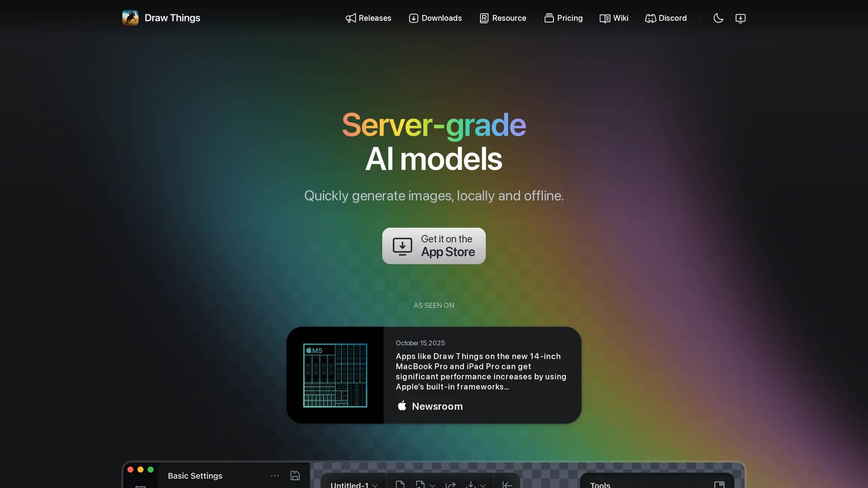868x488 pixels.
Task: Open the Releases page
Action: click(x=368, y=18)
